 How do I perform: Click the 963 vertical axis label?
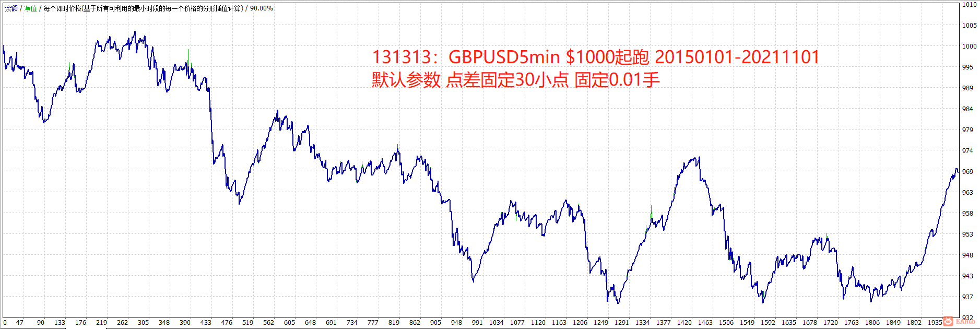967,193
